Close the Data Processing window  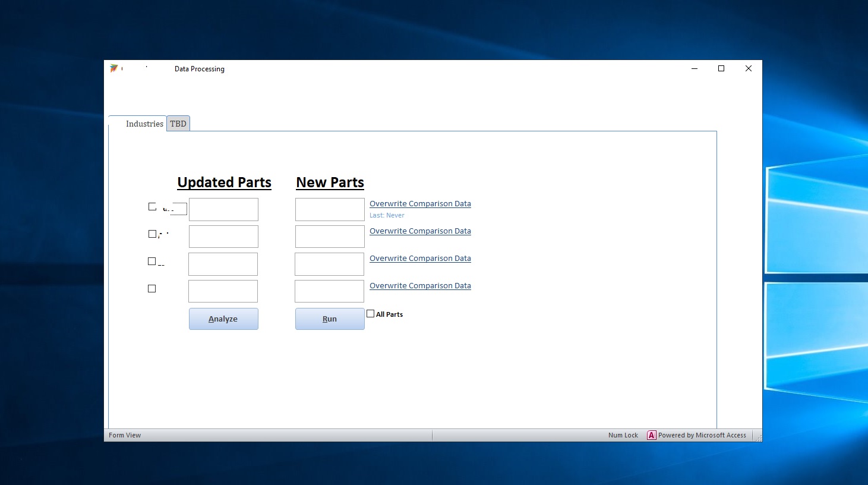pos(749,68)
